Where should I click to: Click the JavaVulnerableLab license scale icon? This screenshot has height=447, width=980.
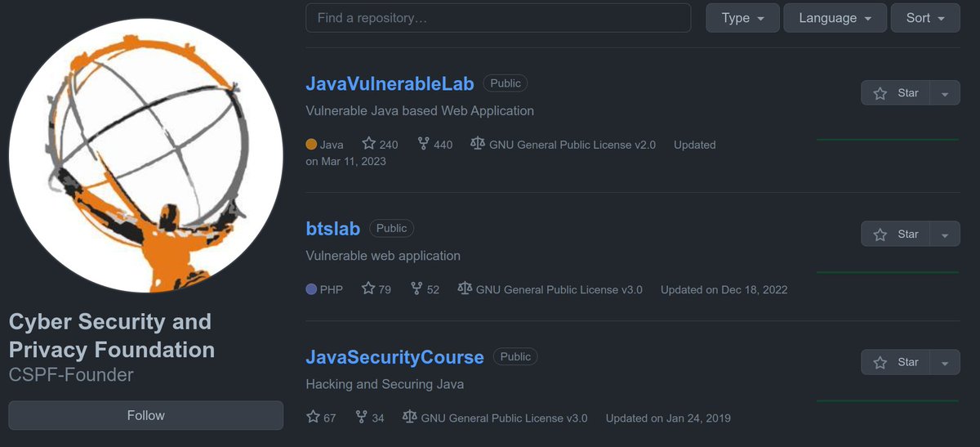[478, 144]
